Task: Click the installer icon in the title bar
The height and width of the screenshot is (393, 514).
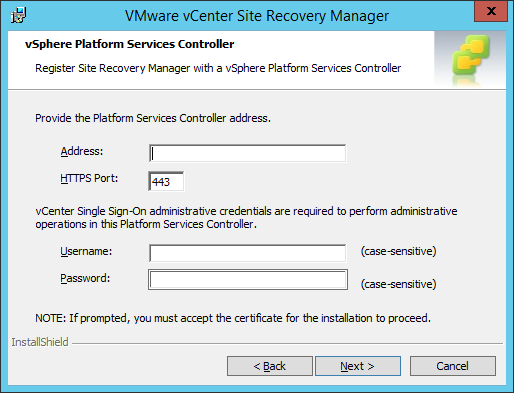Action: [18, 15]
